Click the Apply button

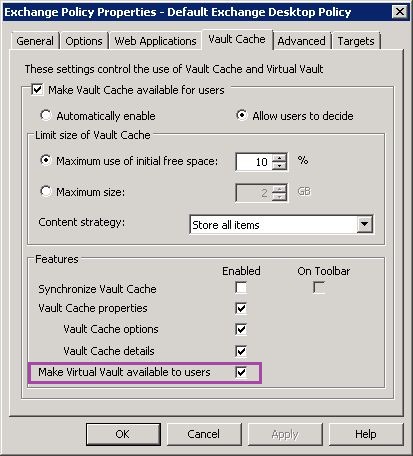pyautogui.click(x=285, y=434)
